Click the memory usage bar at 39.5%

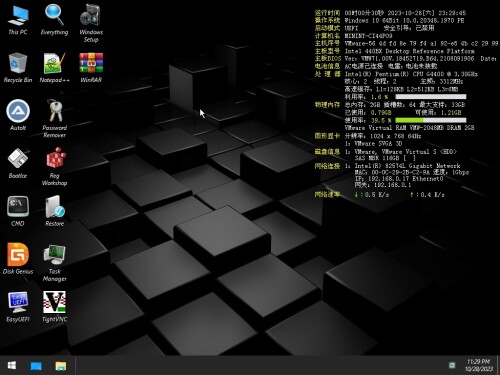[x=431, y=120]
